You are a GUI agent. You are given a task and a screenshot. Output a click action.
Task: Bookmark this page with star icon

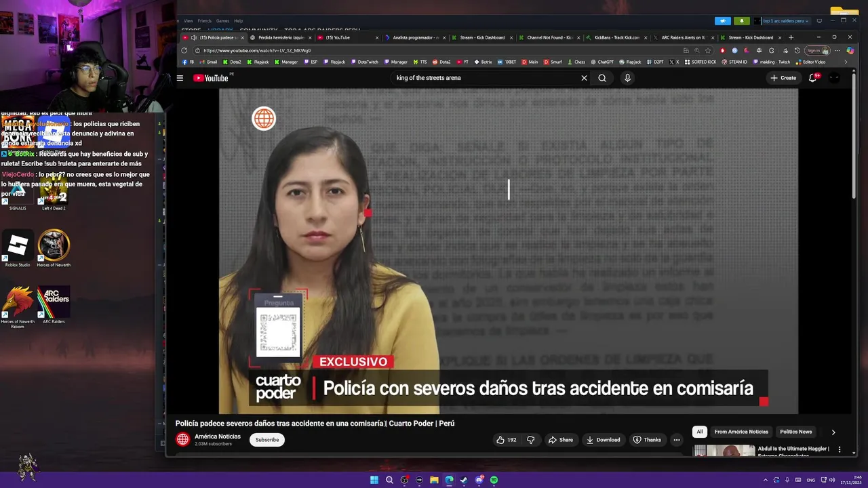pos(708,50)
